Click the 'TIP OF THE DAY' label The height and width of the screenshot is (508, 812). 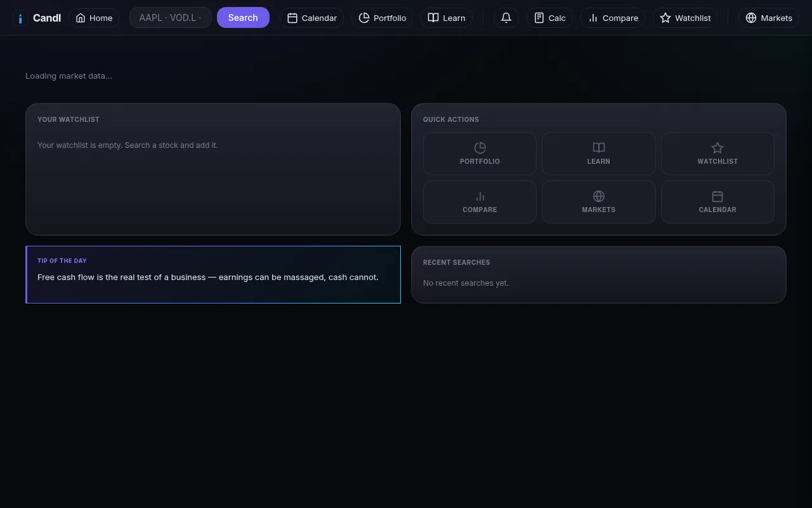(62, 261)
